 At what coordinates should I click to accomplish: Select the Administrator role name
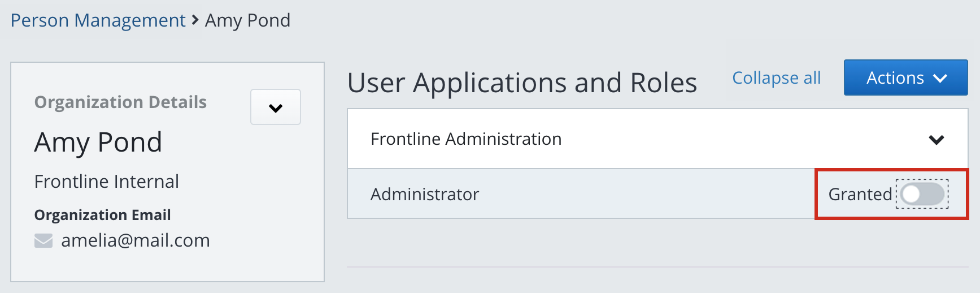click(x=425, y=194)
